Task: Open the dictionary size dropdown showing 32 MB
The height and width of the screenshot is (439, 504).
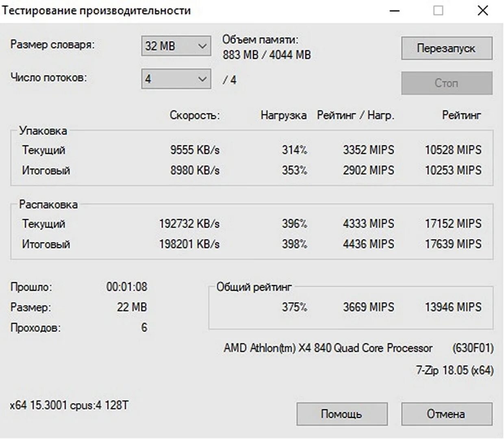Action: 176,46
